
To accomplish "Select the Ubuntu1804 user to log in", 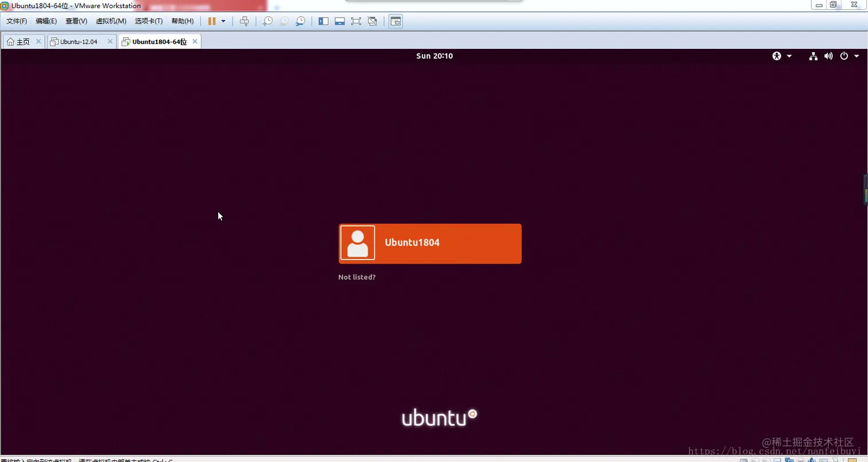I will pyautogui.click(x=430, y=243).
